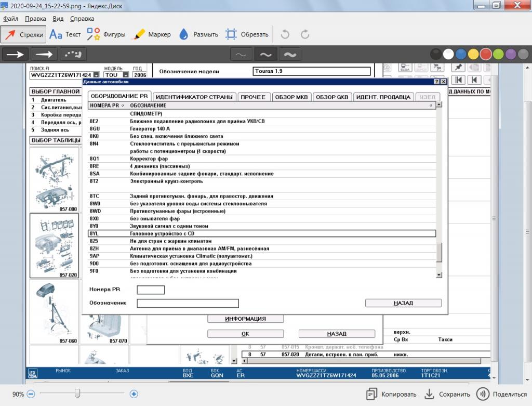532x406 pixels.
Task: Select the 8YL Головное устройство с CD row
Action: tap(262, 233)
